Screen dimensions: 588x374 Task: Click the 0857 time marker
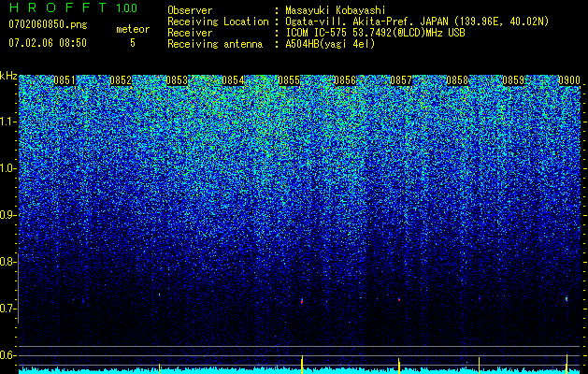coord(401,80)
